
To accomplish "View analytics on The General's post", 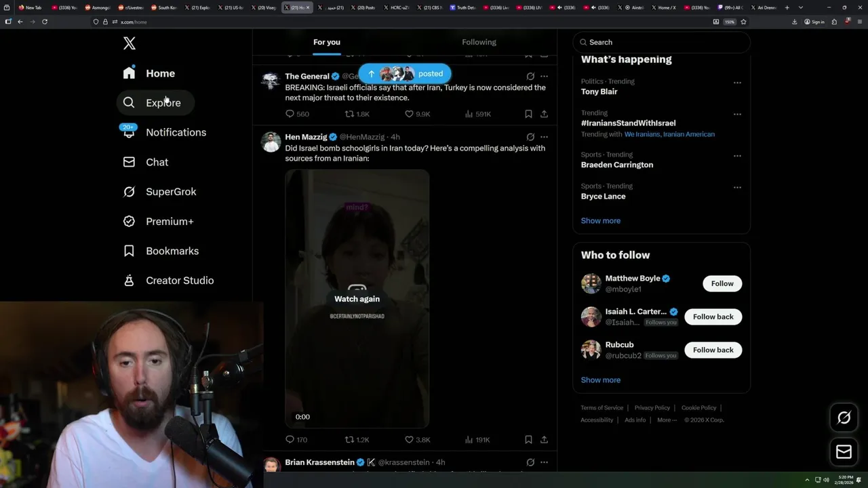I will click(x=477, y=114).
